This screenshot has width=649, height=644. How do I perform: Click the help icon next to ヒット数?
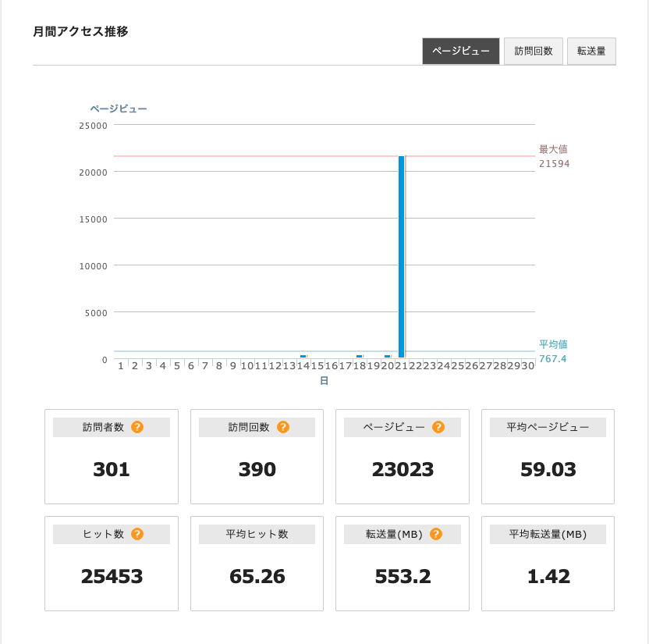137,534
